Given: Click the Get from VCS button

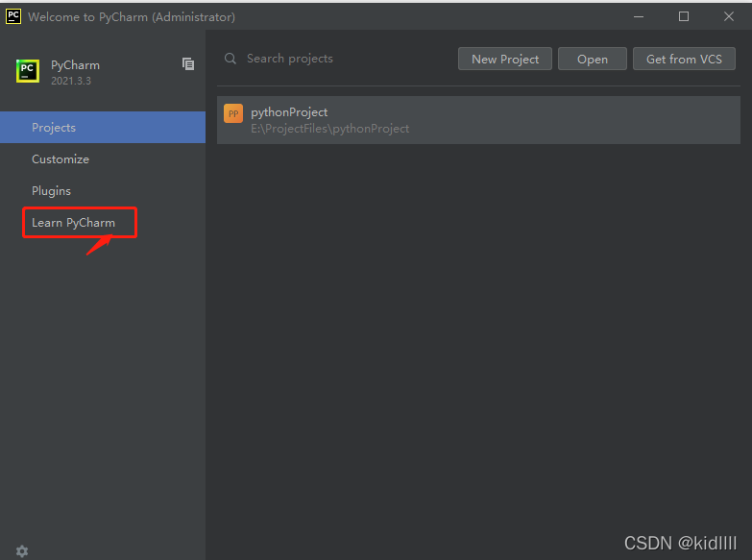Looking at the screenshot, I should (x=684, y=59).
